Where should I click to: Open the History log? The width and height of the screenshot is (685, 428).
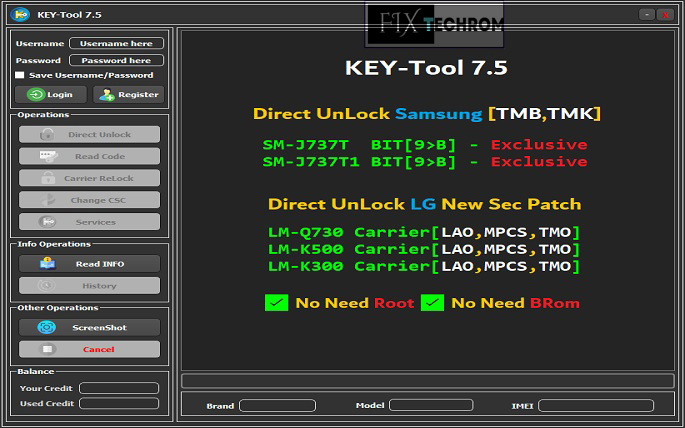pyautogui.click(x=89, y=286)
